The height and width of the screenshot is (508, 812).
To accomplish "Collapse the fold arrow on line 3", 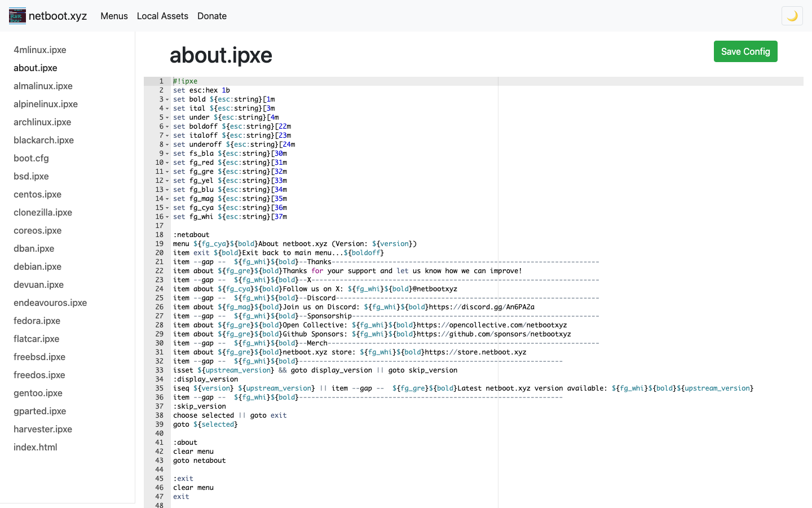I will [x=167, y=99].
